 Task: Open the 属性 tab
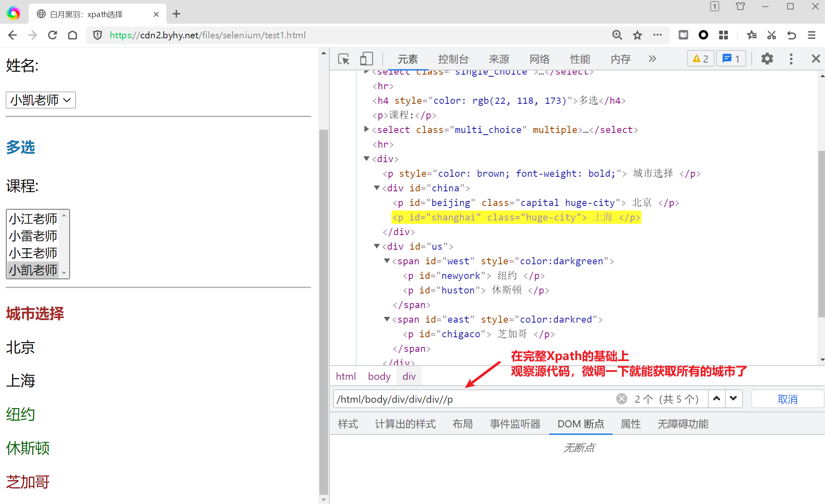click(630, 424)
